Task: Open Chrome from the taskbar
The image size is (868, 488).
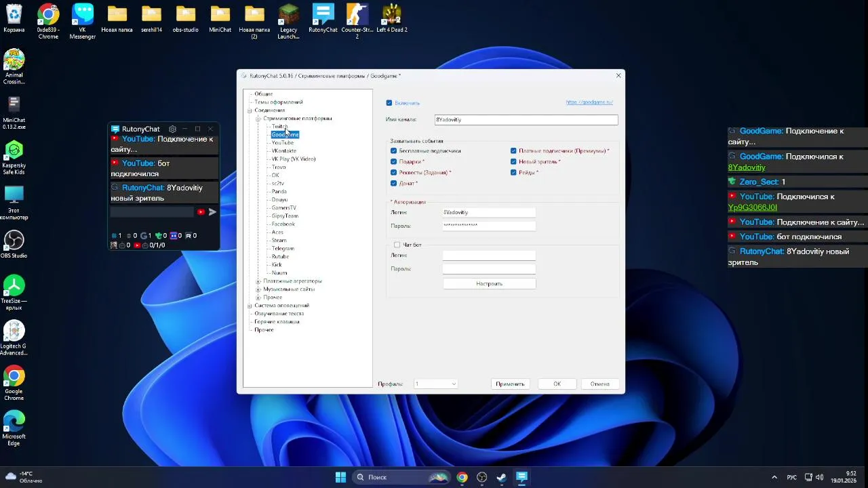Action: (x=462, y=477)
